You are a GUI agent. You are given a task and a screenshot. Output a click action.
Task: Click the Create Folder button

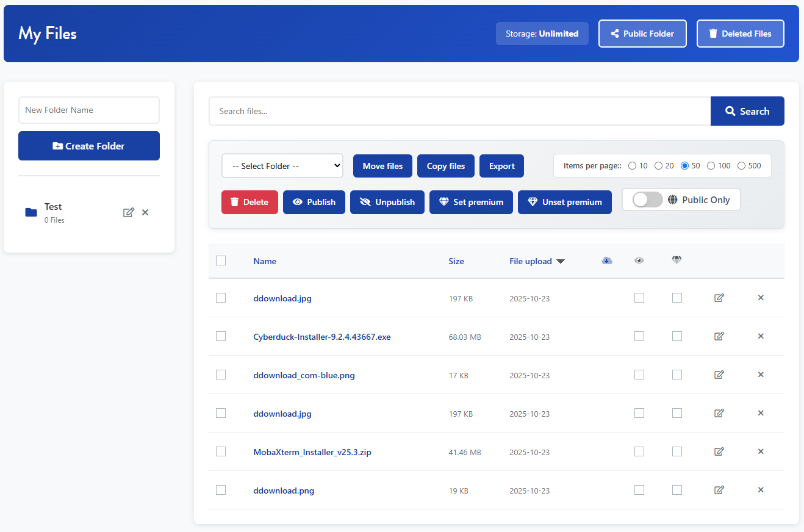(88, 145)
